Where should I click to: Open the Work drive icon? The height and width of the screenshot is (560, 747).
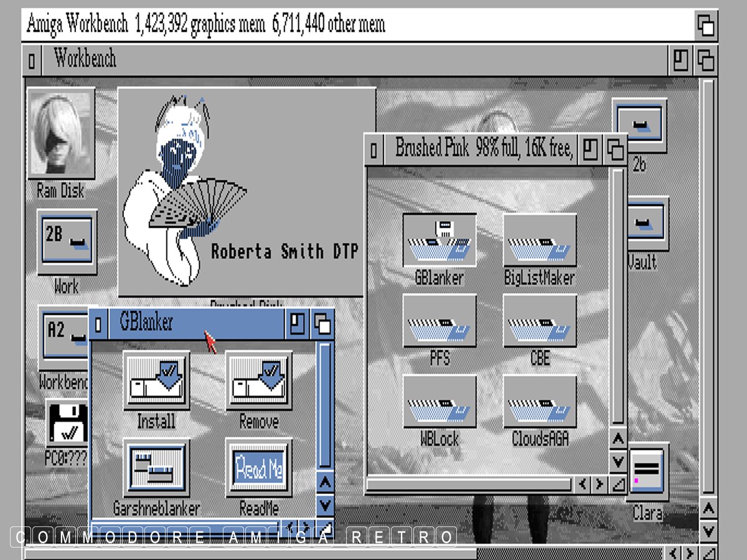point(67,243)
